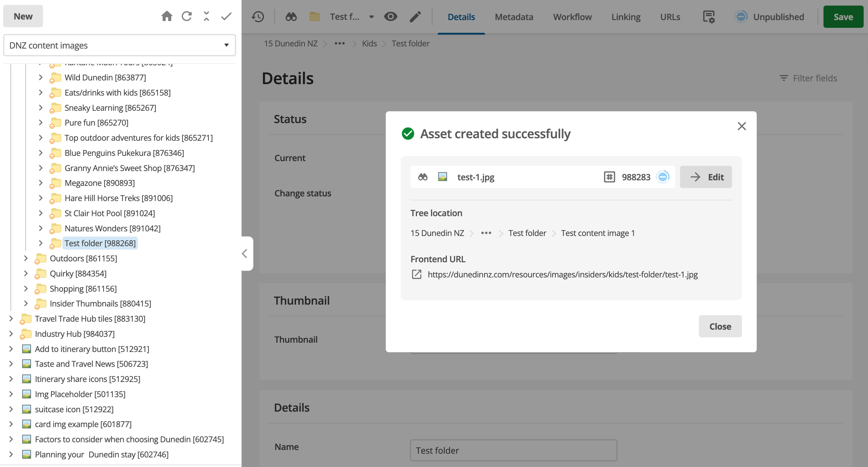Switch to the Details tab
The image size is (868, 467).
(x=461, y=17)
